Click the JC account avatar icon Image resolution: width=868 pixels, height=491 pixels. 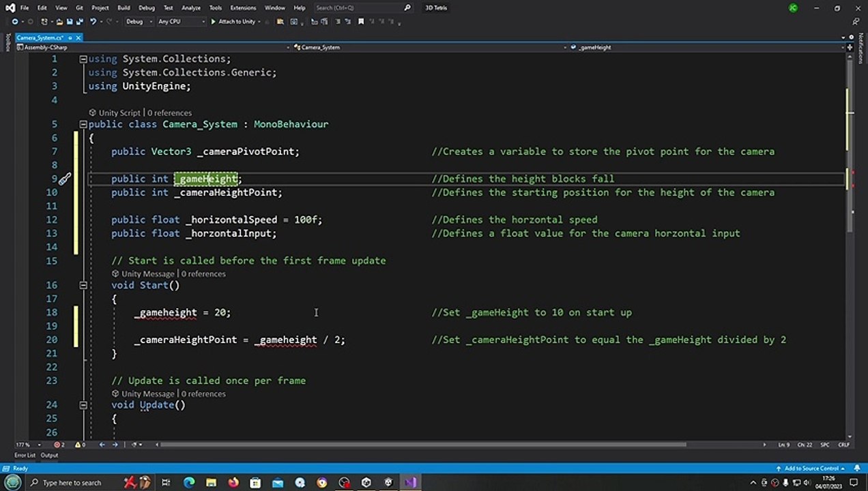(x=793, y=8)
